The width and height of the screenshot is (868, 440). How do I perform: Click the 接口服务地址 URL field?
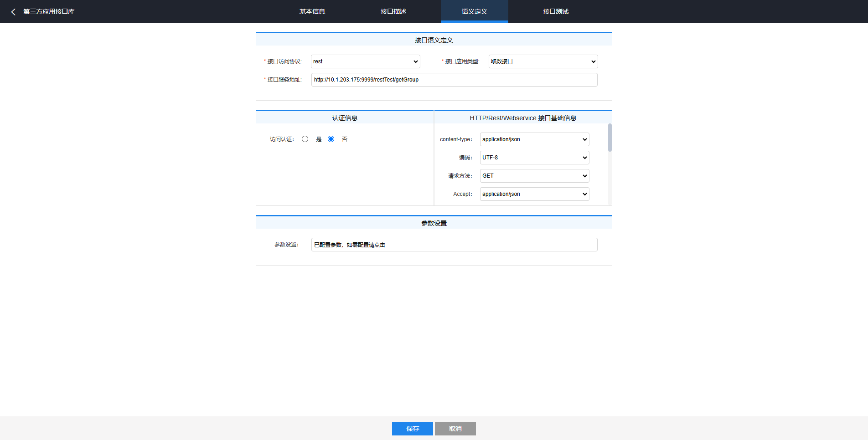454,80
